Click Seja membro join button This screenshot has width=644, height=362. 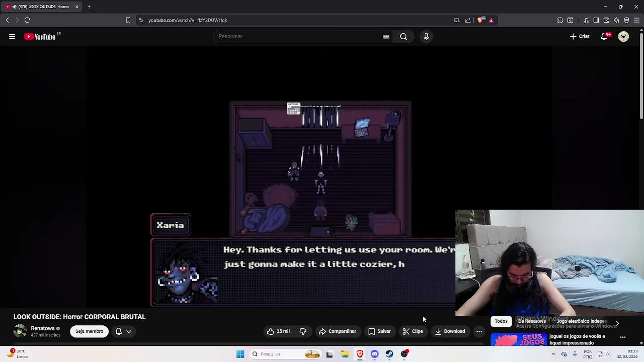click(89, 331)
